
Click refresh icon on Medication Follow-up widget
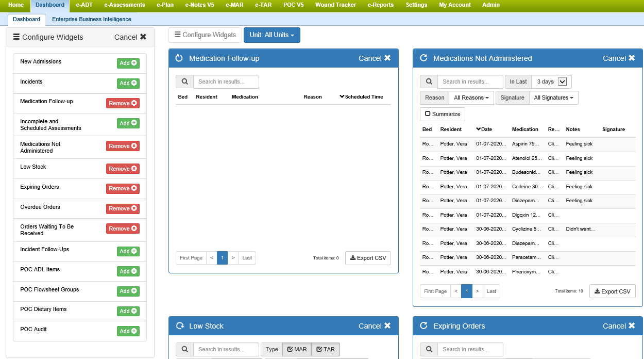(179, 58)
